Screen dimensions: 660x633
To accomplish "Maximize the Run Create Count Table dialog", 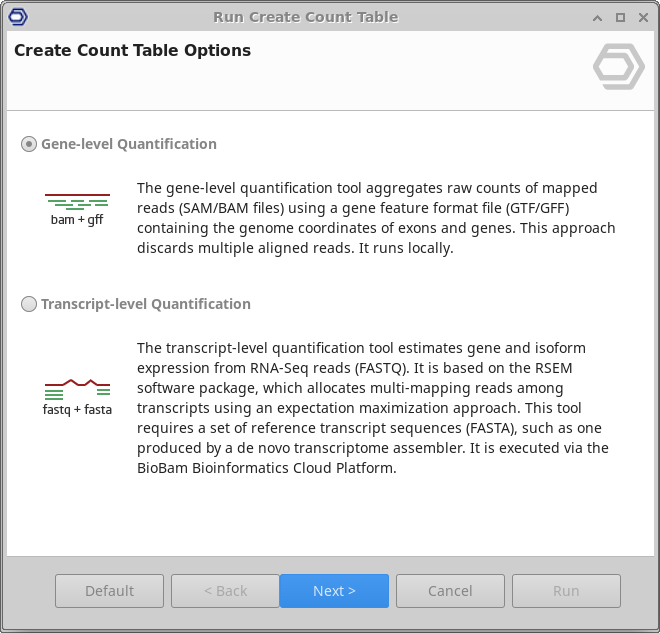I will [620, 17].
